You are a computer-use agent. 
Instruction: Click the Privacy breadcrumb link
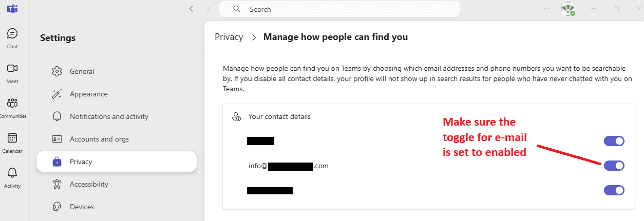(229, 37)
